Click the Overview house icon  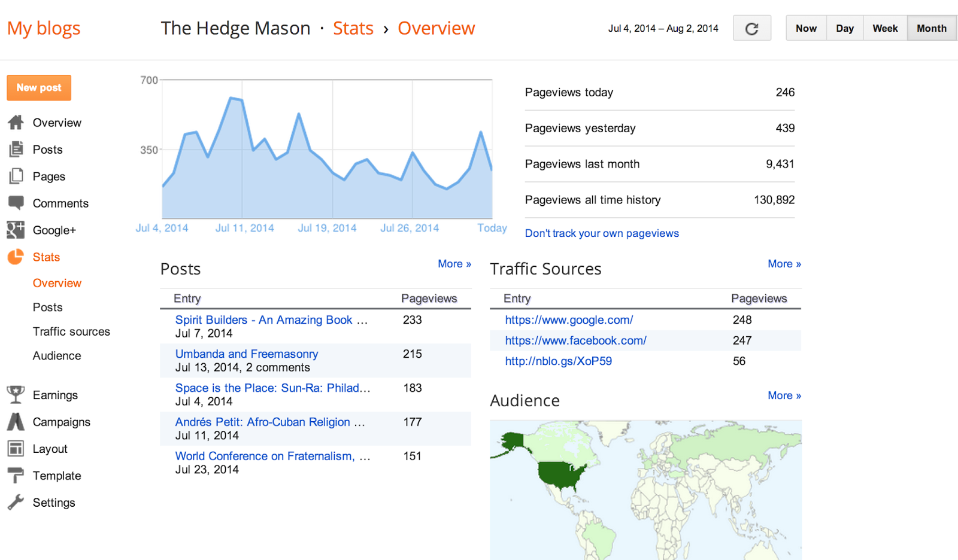[x=16, y=123]
